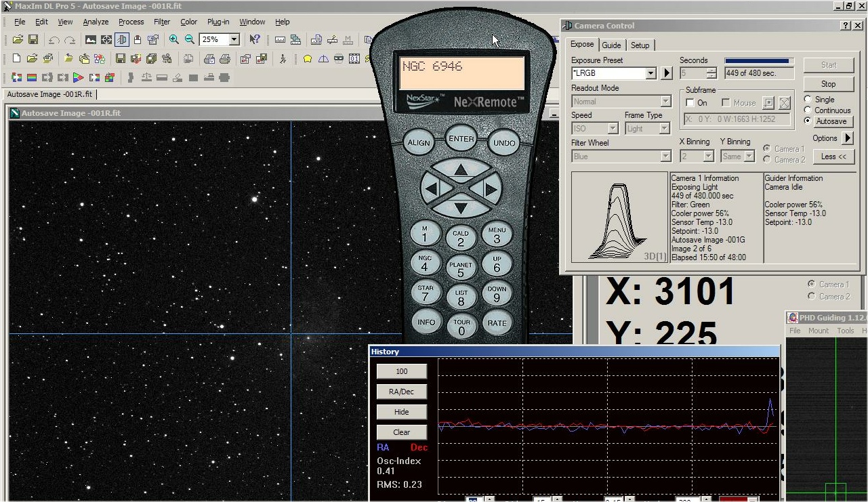868x502 pixels.
Task: Switch to the Setup tab in Camera Control
Action: coord(640,45)
